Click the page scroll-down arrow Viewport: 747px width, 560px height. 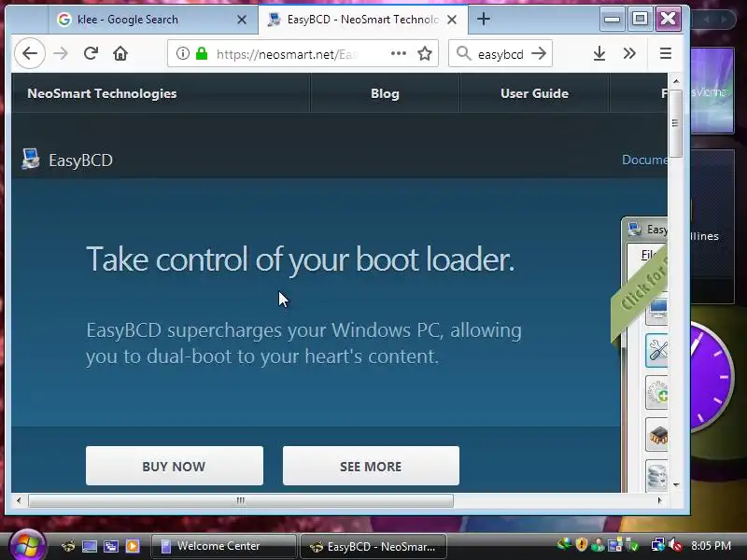tap(675, 484)
